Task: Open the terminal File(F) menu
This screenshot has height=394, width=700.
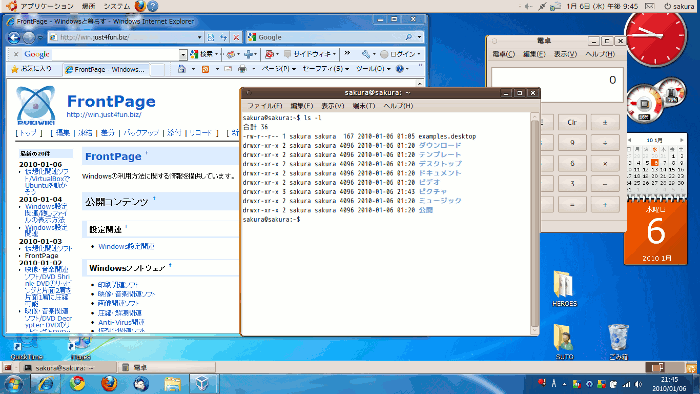Action: click(x=265, y=106)
